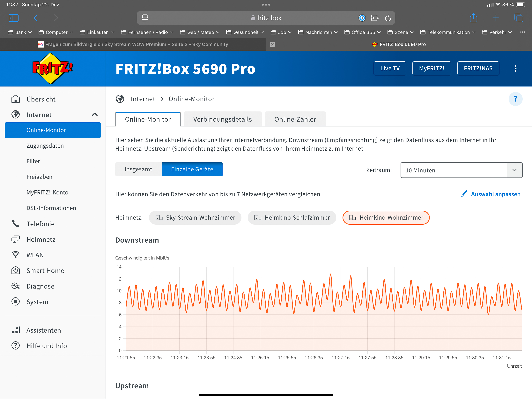Screen dimensions: 532x399
Task: Expand the Bank bookmarks folder
Action: pos(20,32)
